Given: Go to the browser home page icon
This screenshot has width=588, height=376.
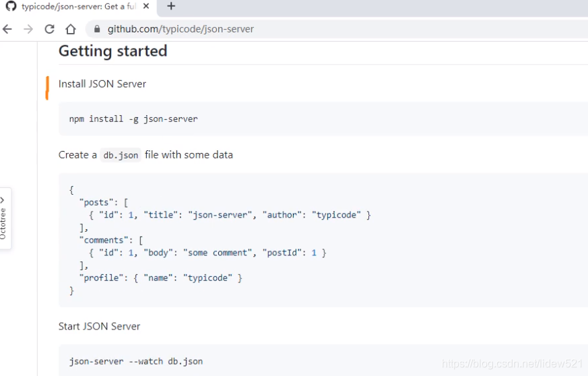Looking at the screenshot, I should [x=71, y=29].
